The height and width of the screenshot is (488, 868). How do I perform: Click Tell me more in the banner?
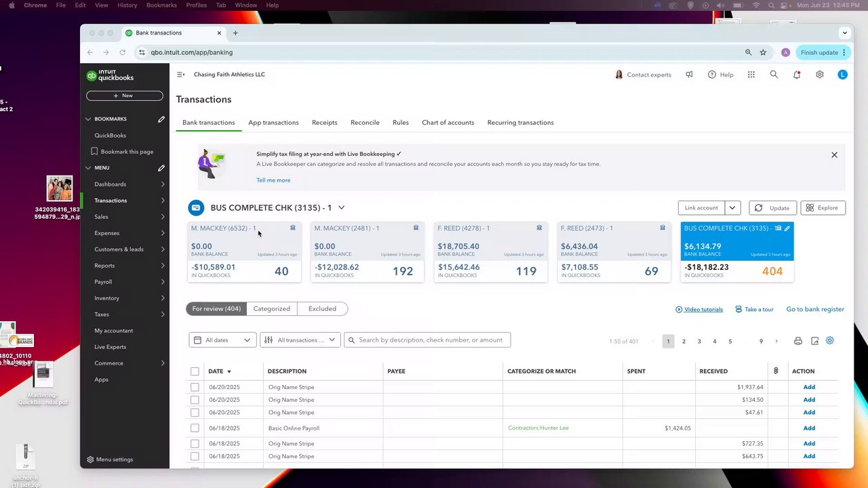point(273,180)
